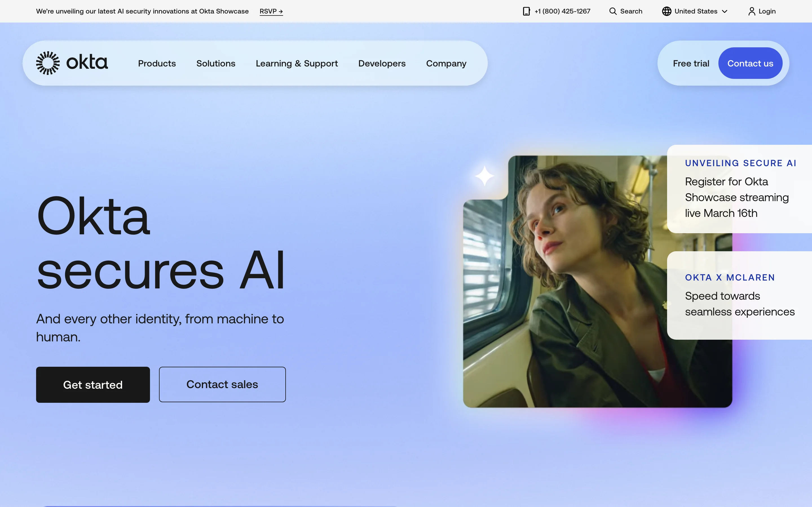This screenshot has width=812, height=507.
Task: Expand the United States chevron arrow
Action: tap(725, 11)
